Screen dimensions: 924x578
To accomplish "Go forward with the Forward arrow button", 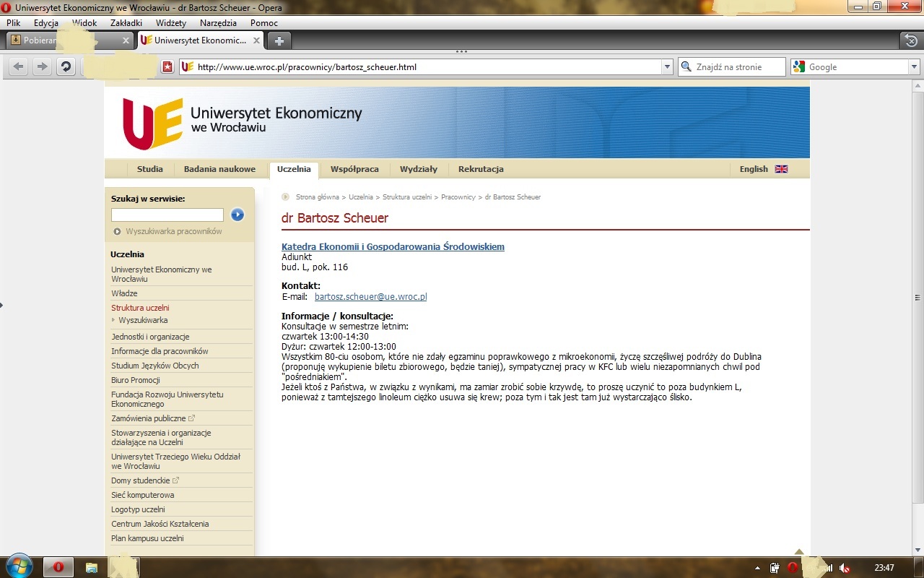I will (x=42, y=66).
